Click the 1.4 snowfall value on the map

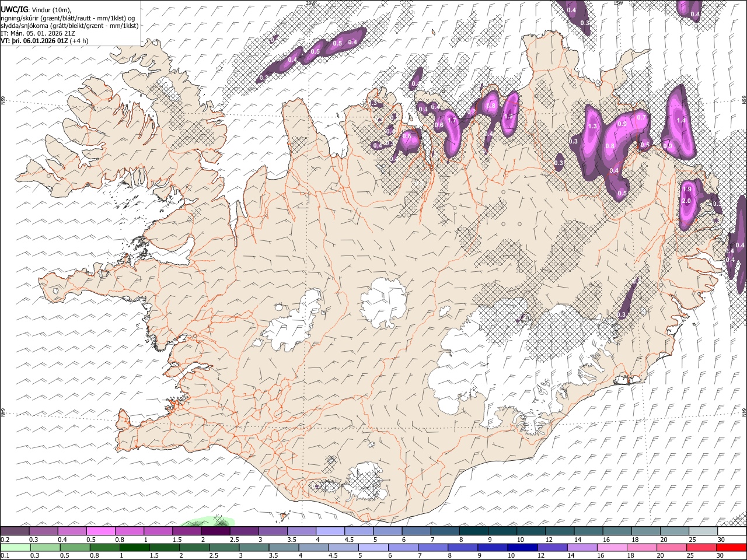680,120
